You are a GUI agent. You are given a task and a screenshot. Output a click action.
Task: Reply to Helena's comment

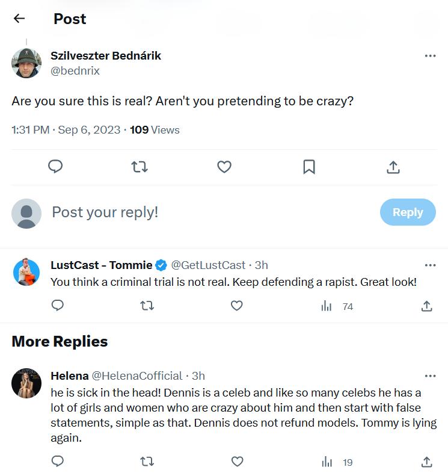58,462
